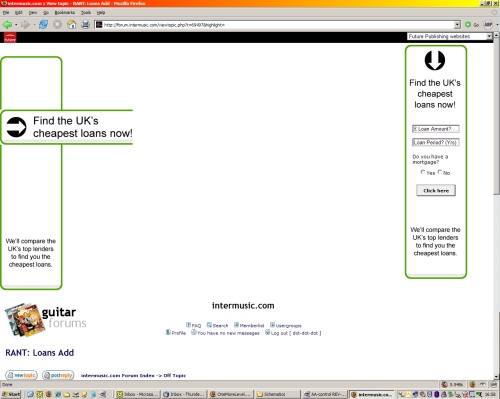Open the Tools menu
The image size is (500, 399).
pyautogui.click(x=86, y=12)
